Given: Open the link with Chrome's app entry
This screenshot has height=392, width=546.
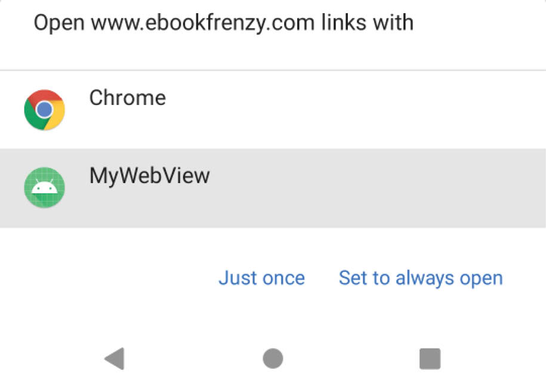Looking at the screenshot, I should [x=273, y=110].
